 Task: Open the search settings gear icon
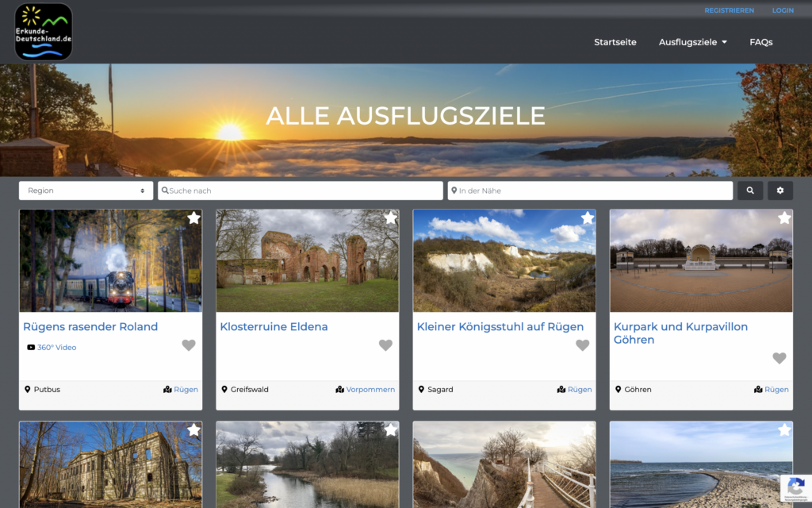click(780, 190)
